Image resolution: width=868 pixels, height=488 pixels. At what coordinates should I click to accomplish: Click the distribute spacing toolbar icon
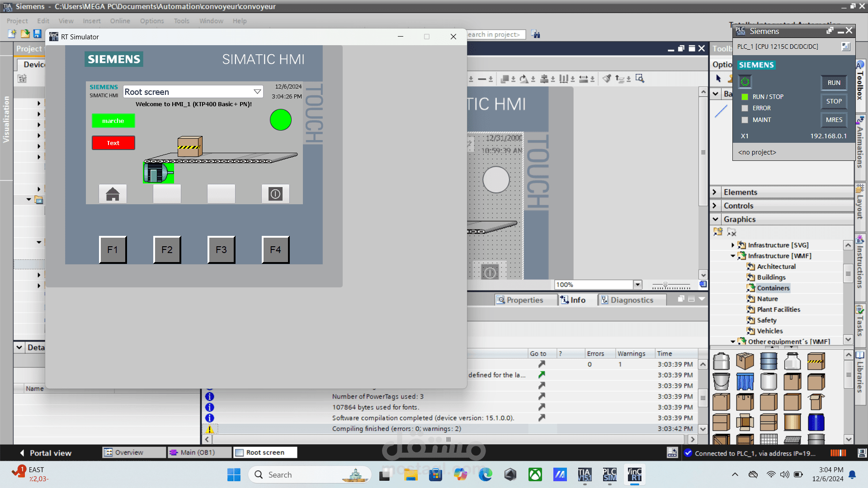tap(564, 79)
